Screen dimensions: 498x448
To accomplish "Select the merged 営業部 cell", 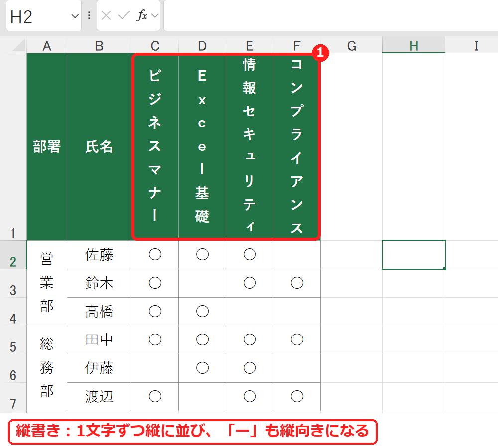I will (x=47, y=283).
